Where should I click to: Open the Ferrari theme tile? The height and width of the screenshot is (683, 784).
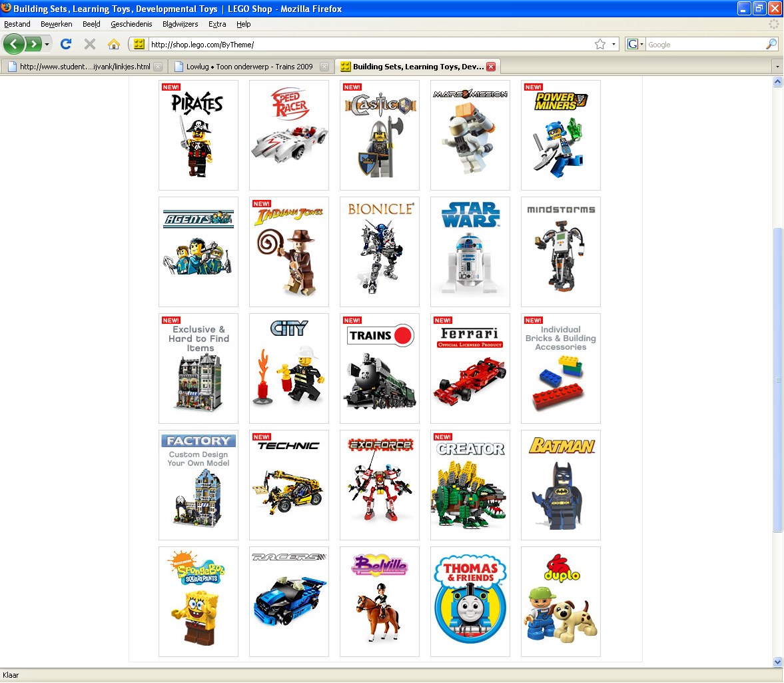470,368
